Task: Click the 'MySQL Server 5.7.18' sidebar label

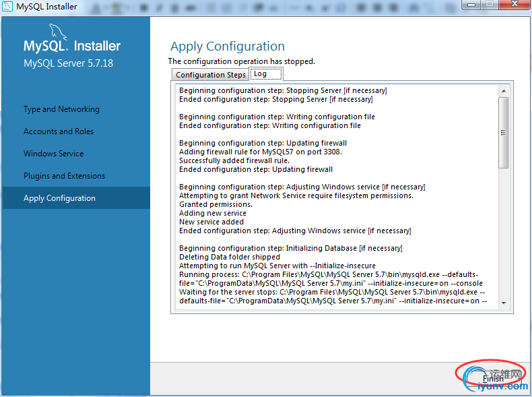Action: tap(68, 63)
